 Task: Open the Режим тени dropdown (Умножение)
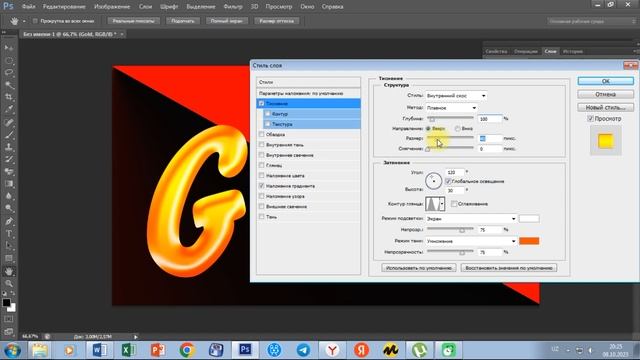(471, 241)
